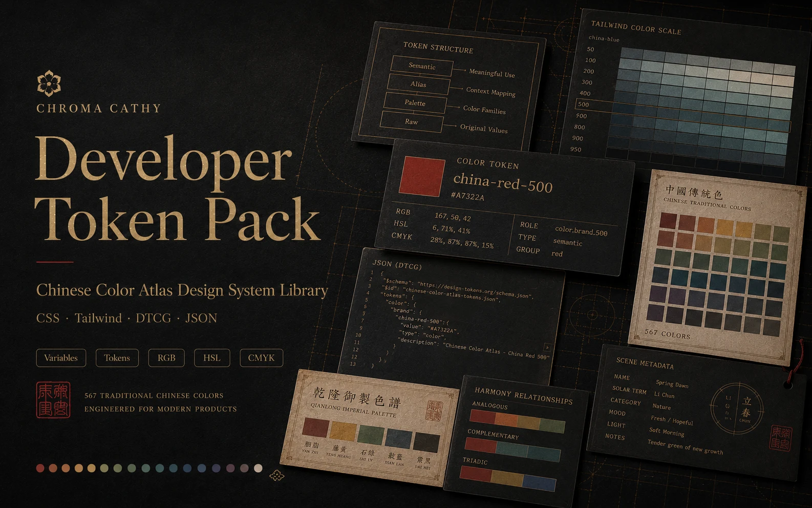Click the red seal on the Scene Metadata card
Screen dimensions: 812x508
781,438
